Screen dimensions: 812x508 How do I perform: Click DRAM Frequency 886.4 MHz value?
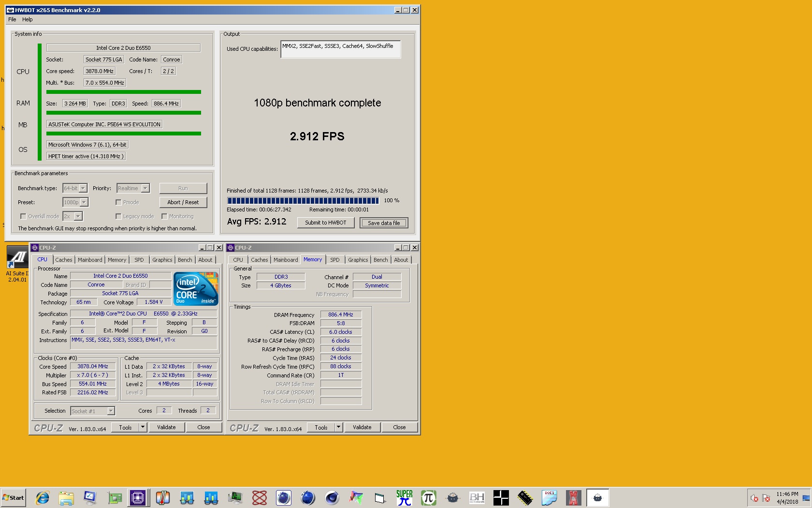coord(341,314)
